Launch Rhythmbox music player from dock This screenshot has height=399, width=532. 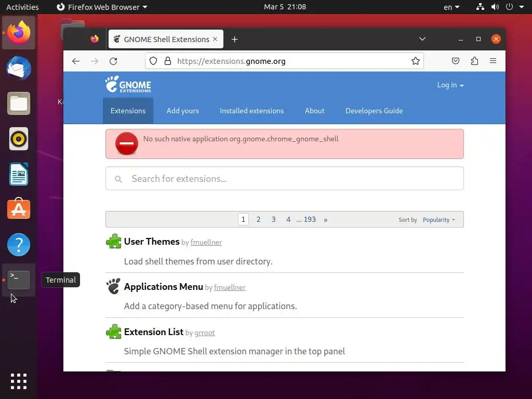coord(19,139)
